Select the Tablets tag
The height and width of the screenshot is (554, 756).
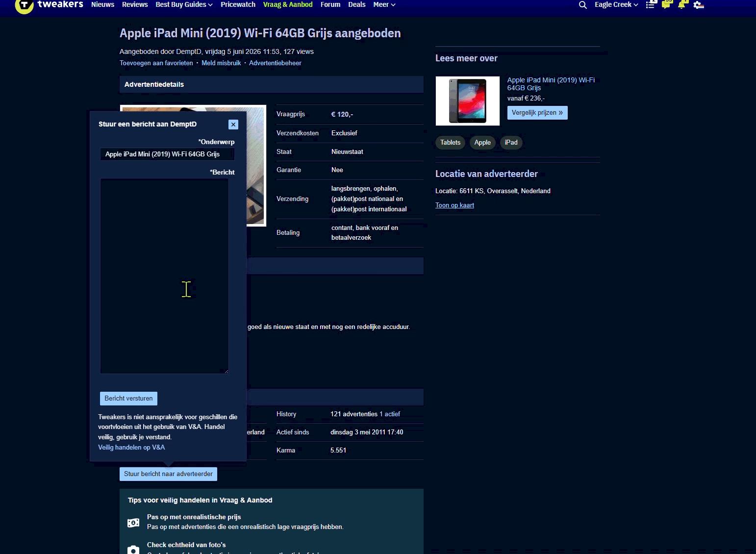(x=450, y=143)
